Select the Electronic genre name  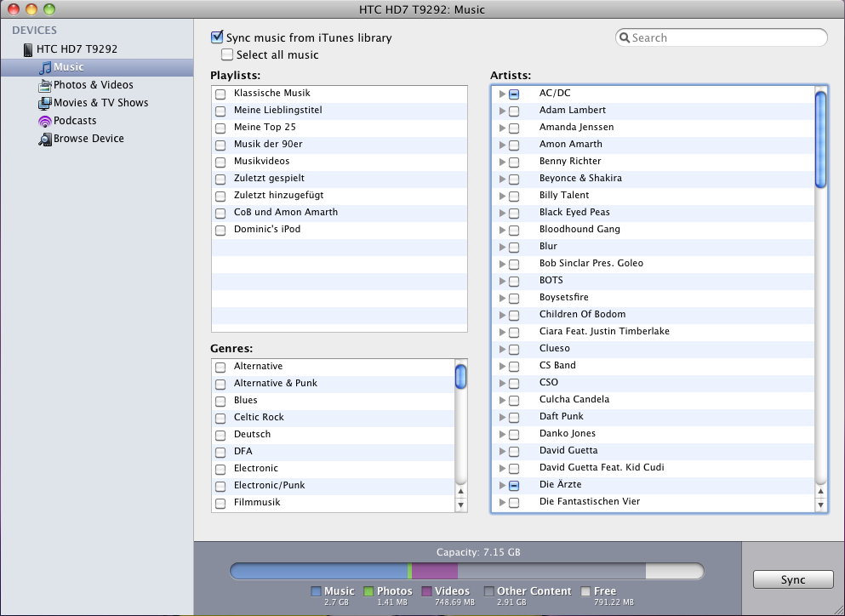[256, 468]
